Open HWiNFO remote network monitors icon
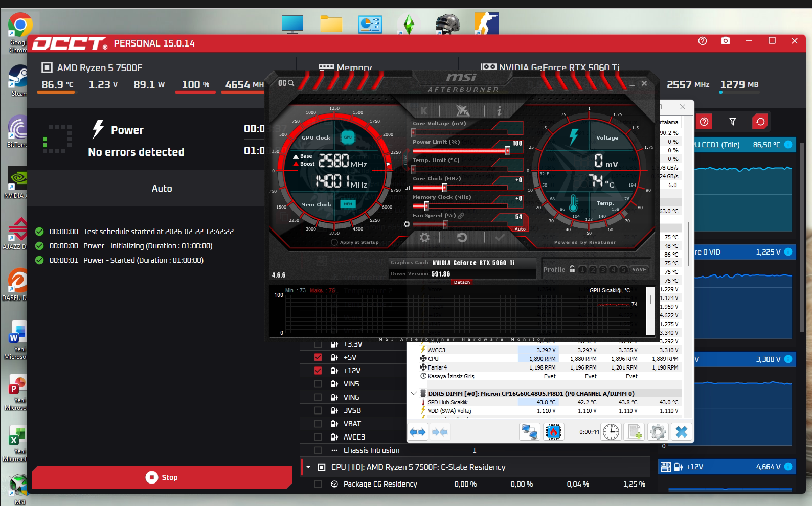The height and width of the screenshot is (506, 812). [529, 432]
